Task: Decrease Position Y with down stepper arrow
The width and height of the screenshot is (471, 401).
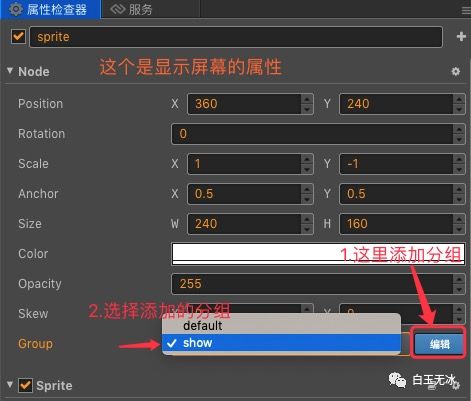Action: [x=459, y=109]
